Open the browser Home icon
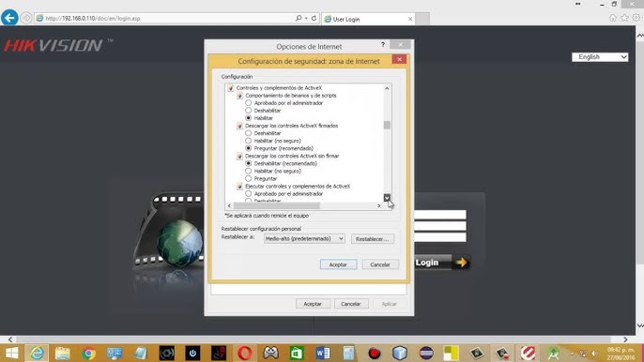 613,18
